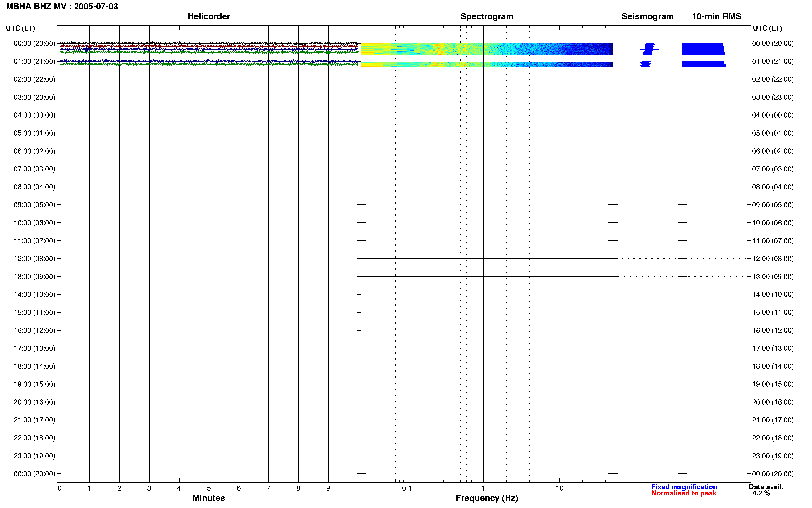This screenshot has height=508, width=812.
Task: Click the Frequency (Hz) axis label
Action: (x=487, y=498)
